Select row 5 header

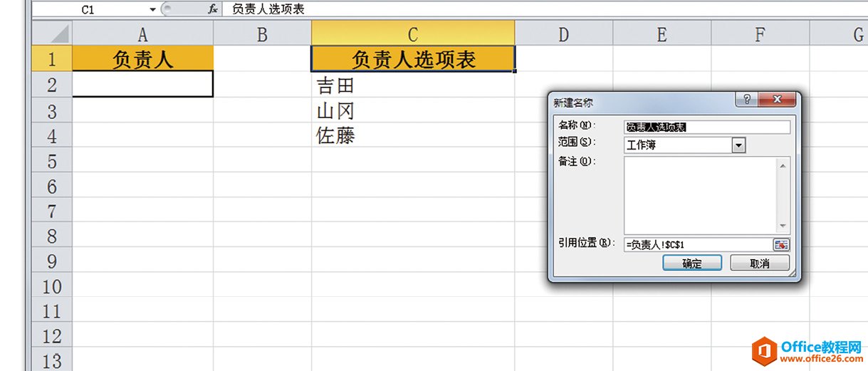coord(52,160)
